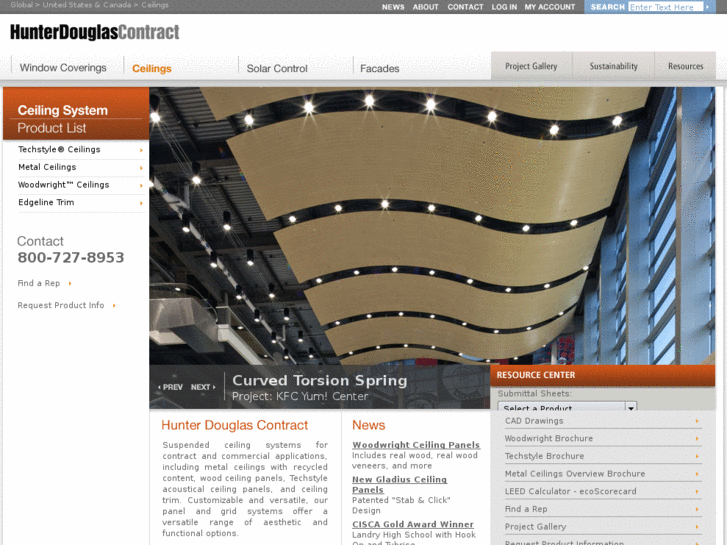The image size is (727, 545).
Task: Open Woodwright Brochure link
Action: click(x=549, y=439)
